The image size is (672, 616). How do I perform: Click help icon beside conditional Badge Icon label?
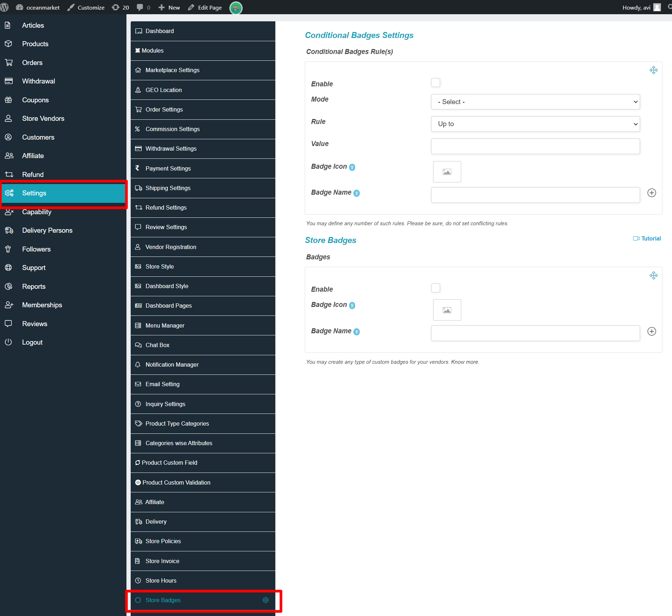352,167
